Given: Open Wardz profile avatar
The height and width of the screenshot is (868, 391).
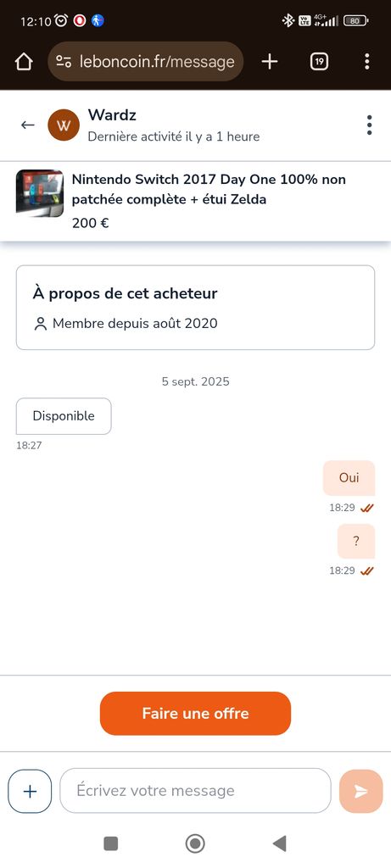Looking at the screenshot, I should tap(64, 125).
